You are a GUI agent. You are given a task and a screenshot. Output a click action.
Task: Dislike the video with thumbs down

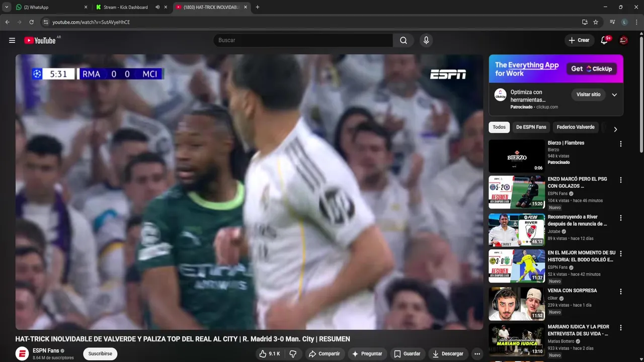[293, 354]
